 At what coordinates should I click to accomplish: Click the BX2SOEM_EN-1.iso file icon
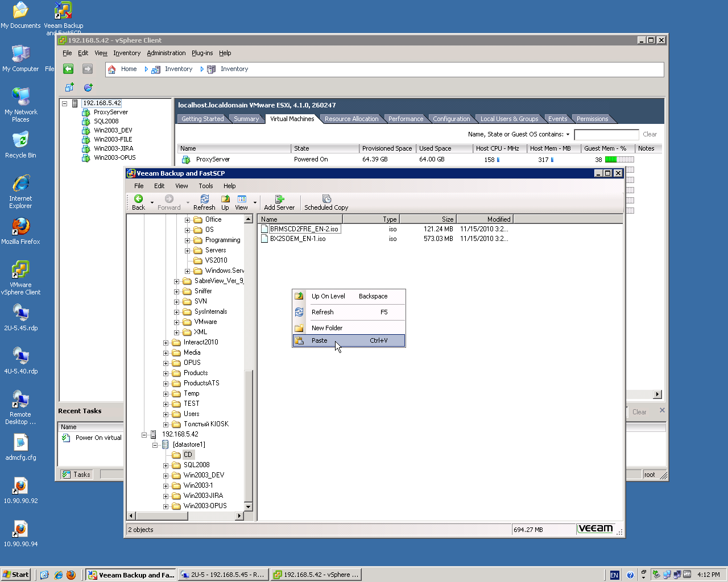point(264,239)
